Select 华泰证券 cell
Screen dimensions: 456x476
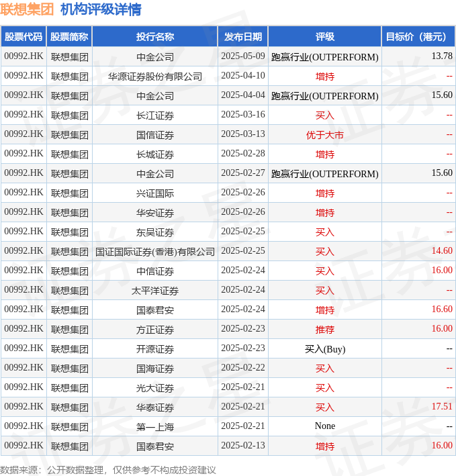[x=155, y=407]
